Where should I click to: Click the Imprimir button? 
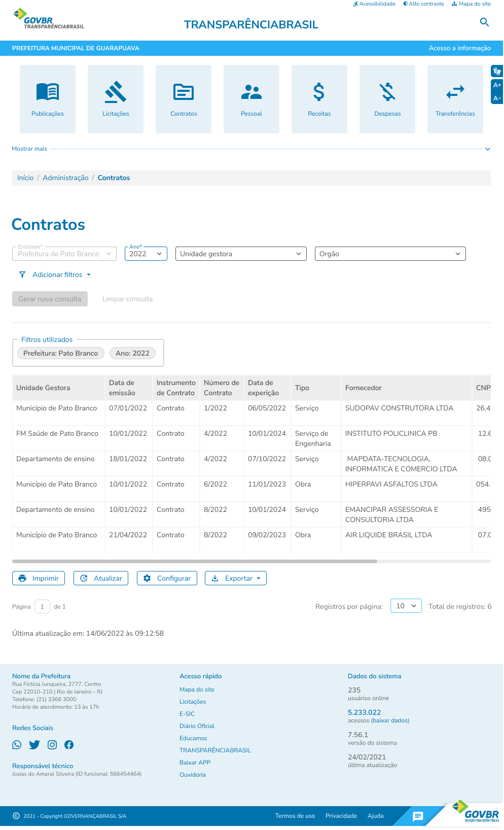click(39, 578)
